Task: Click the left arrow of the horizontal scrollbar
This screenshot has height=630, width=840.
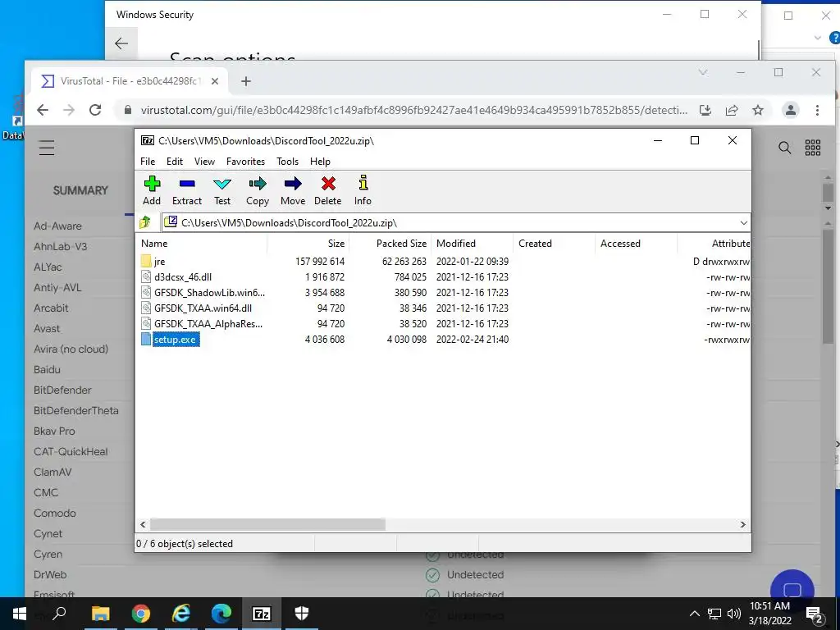Action: point(143,524)
